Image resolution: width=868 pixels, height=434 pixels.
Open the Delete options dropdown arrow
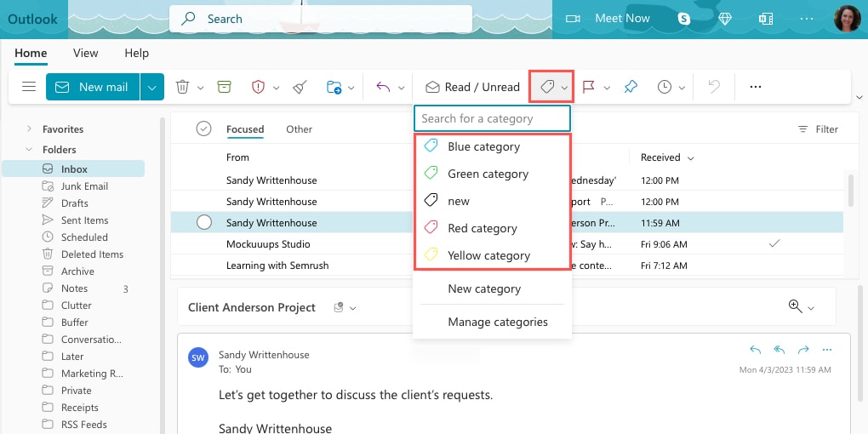tap(200, 88)
